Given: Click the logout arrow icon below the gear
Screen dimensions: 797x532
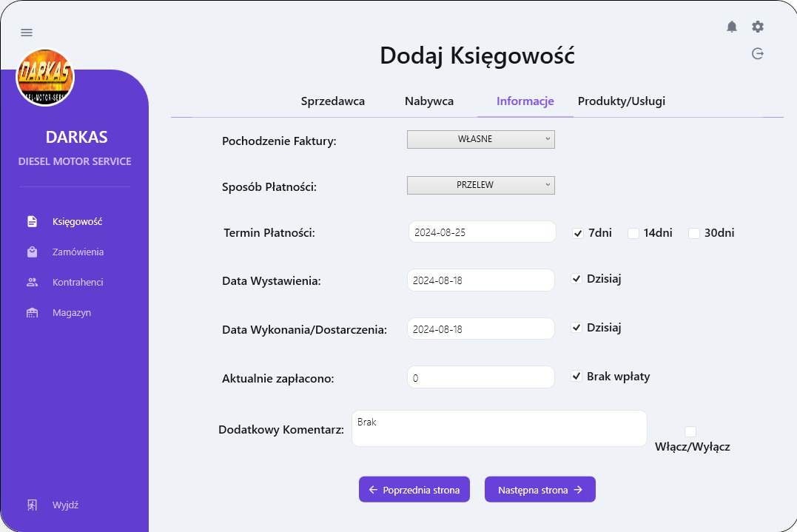Looking at the screenshot, I should pyautogui.click(x=757, y=53).
